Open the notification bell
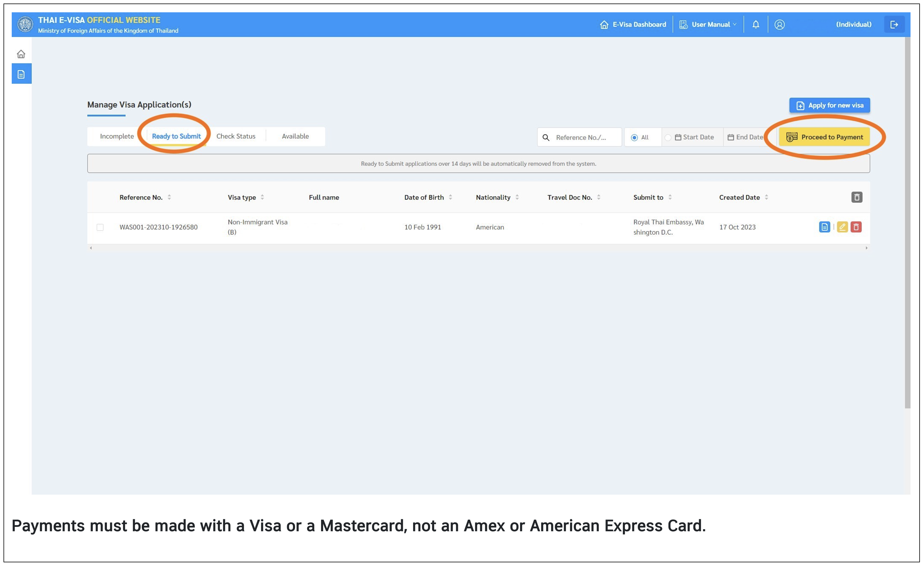Screen dimensions: 924x567 (756, 24)
